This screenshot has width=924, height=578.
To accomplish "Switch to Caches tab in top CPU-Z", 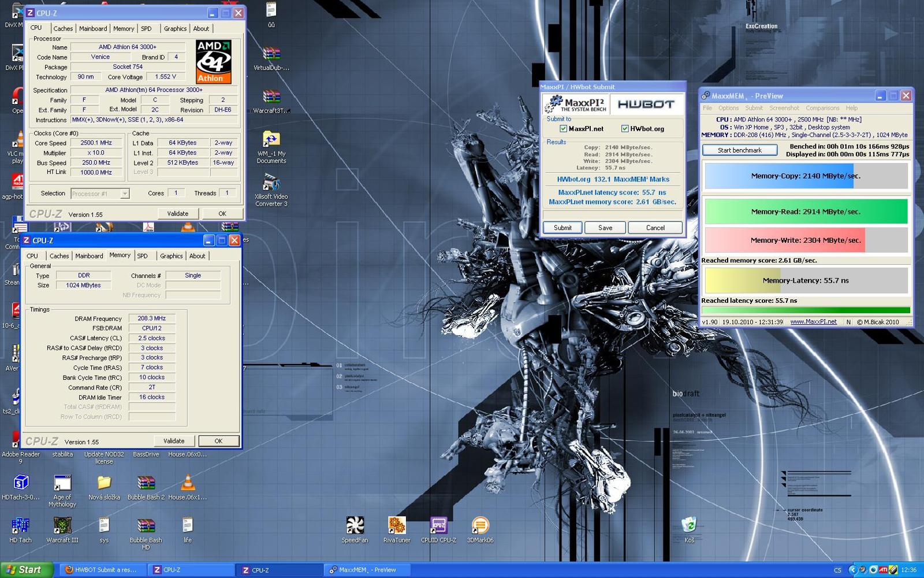I will coord(63,28).
